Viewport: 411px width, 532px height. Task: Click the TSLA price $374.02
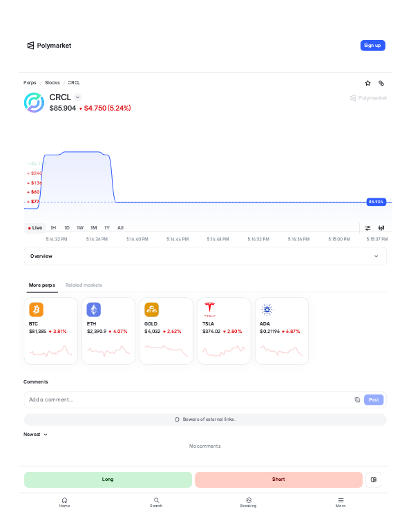(211, 332)
